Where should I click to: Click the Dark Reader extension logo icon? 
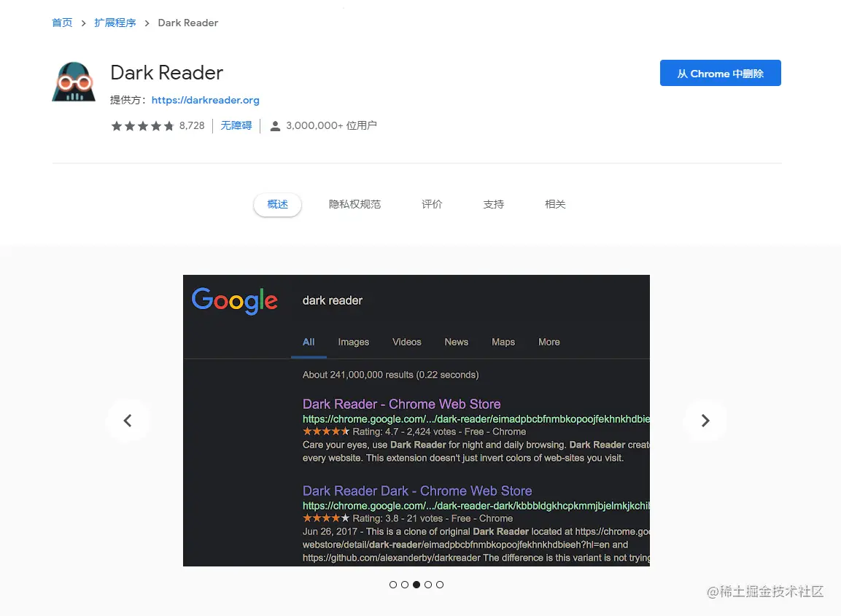coord(74,82)
